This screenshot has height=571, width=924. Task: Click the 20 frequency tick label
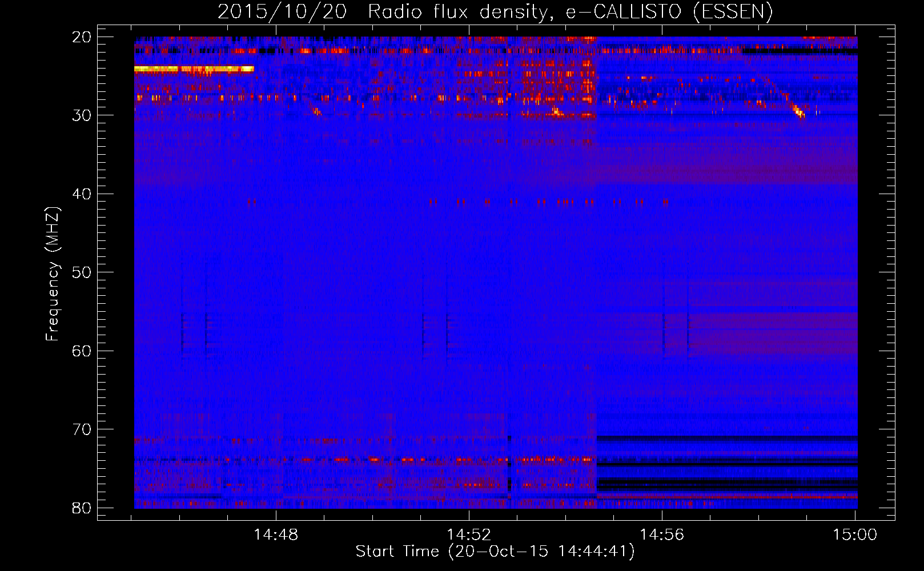pyautogui.click(x=82, y=37)
